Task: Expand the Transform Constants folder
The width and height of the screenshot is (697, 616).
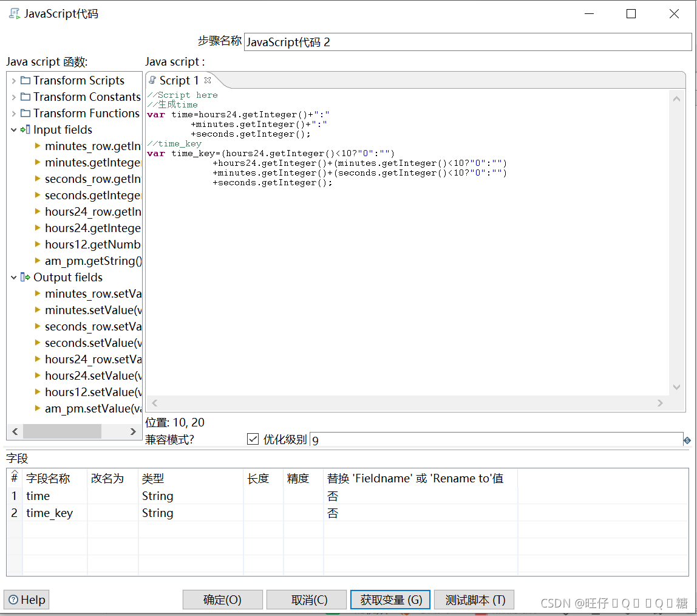Action: tap(14, 97)
